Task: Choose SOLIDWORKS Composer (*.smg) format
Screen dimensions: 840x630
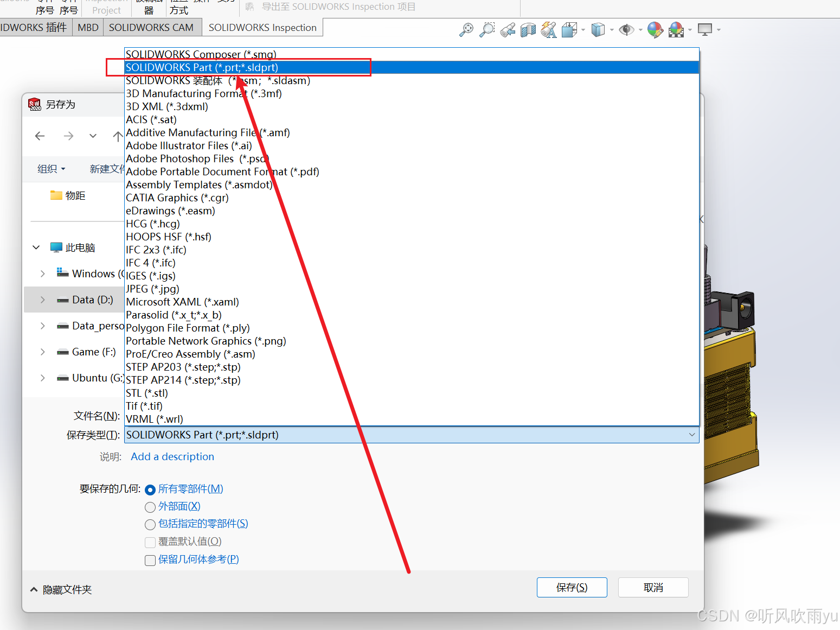Action: [x=412, y=54]
